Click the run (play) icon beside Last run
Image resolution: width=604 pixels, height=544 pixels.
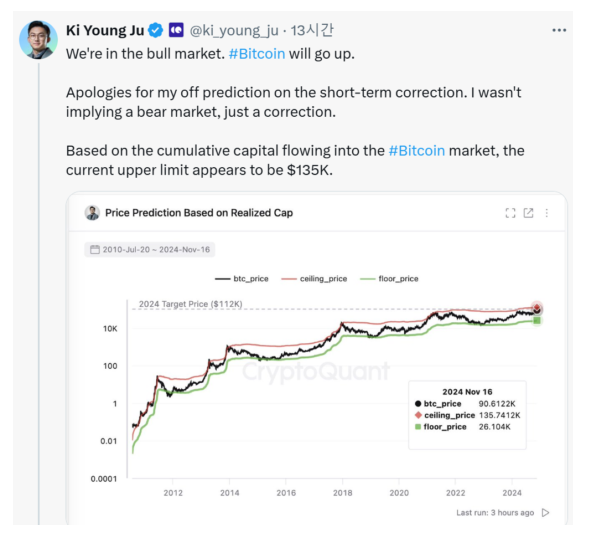pyautogui.click(x=545, y=512)
